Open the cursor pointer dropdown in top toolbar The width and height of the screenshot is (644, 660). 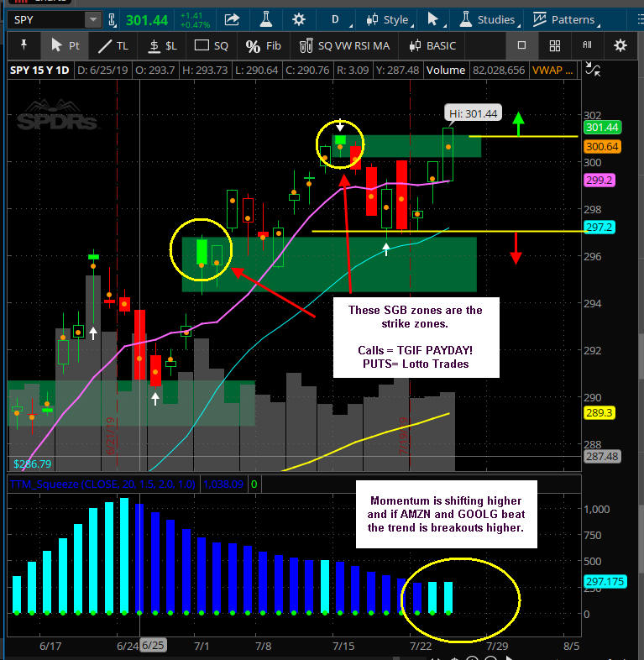(x=436, y=20)
